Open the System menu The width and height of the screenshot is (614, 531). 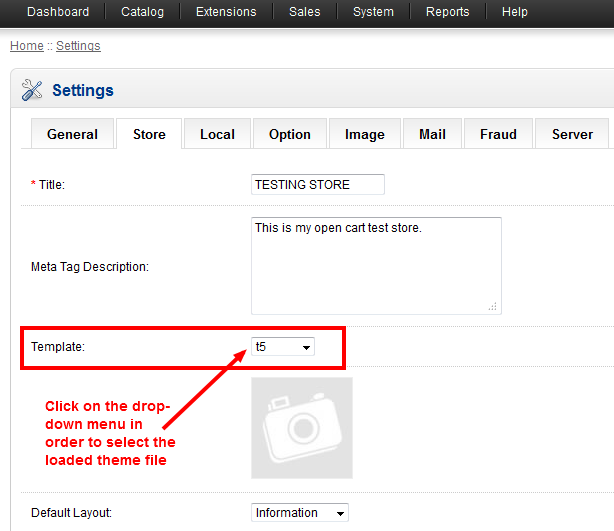tap(373, 12)
